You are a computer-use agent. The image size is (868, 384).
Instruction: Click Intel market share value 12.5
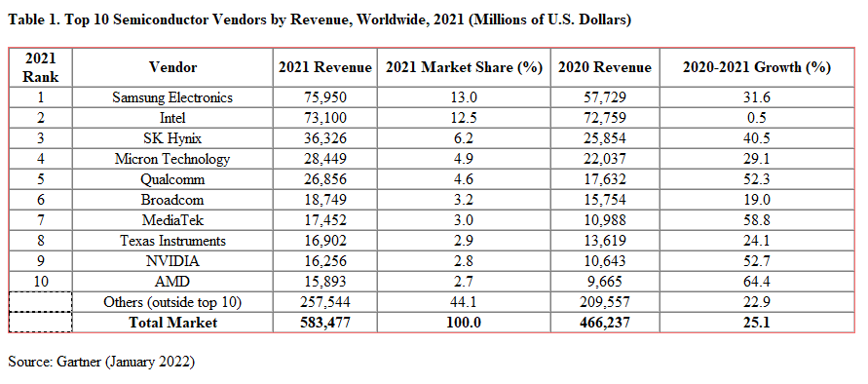click(x=464, y=118)
